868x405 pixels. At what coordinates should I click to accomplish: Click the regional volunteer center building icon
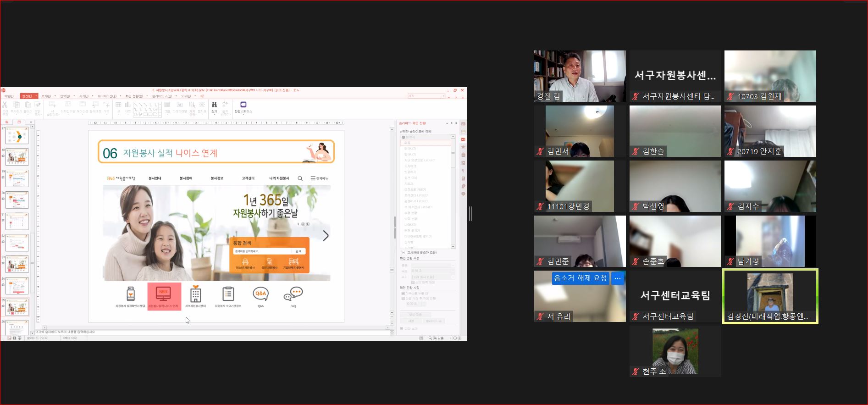[x=196, y=293]
